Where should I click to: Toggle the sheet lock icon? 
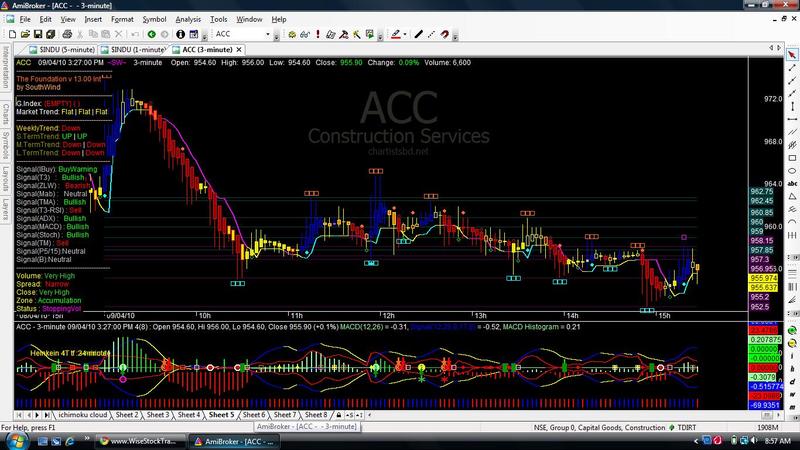point(338,415)
